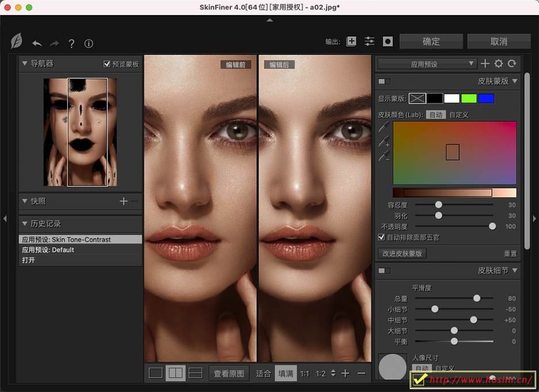
Task: Uncheck the 预览蒙板 checkbox
Action: [107, 64]
